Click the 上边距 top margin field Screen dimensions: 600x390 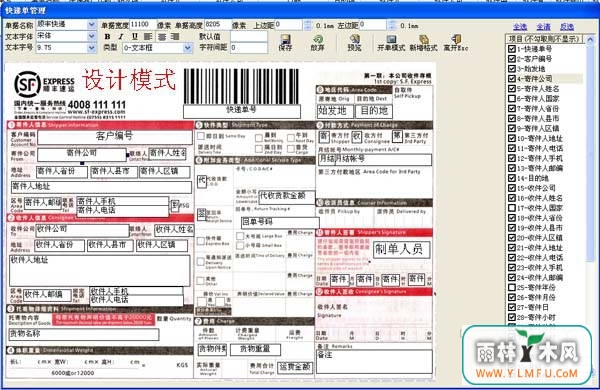click(289, 25)
